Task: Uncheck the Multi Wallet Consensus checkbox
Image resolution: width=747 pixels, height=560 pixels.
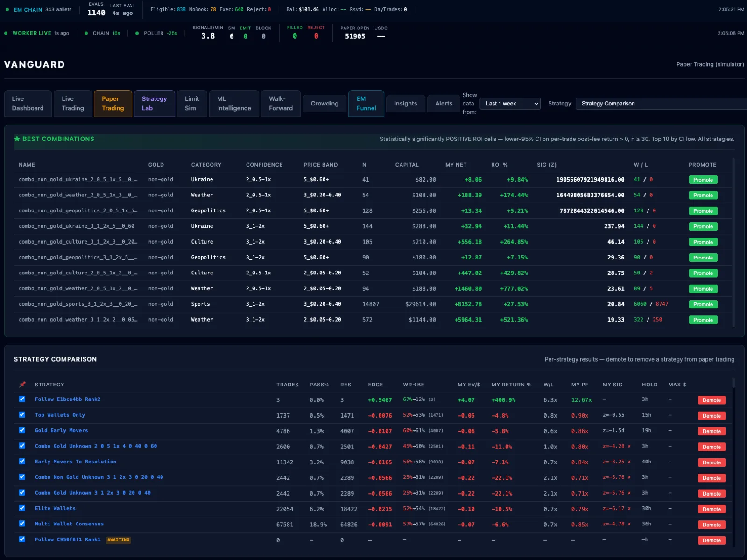Action: coord(22,524)
